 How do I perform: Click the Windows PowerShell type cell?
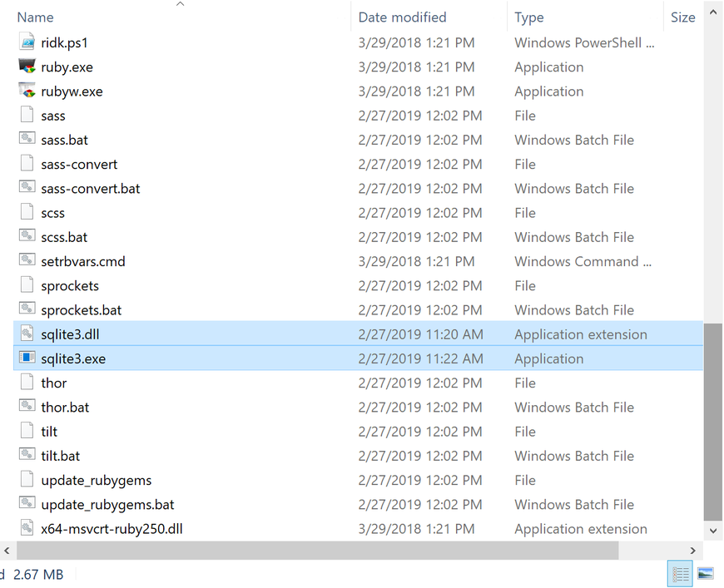click(584, 42)
